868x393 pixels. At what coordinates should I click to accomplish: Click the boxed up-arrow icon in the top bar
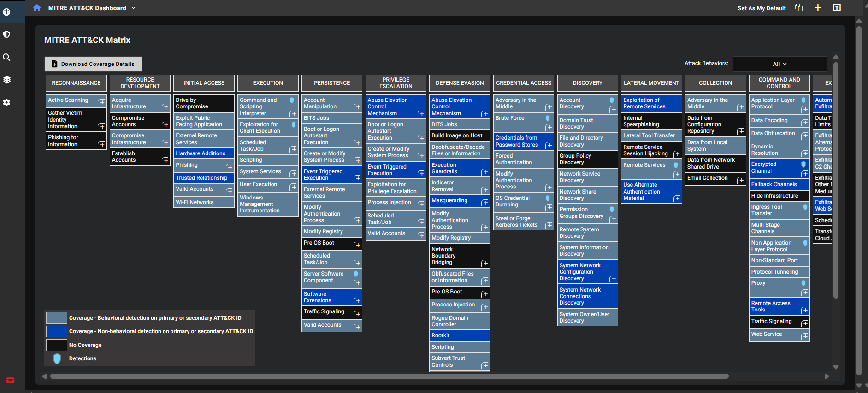point(837,7)
